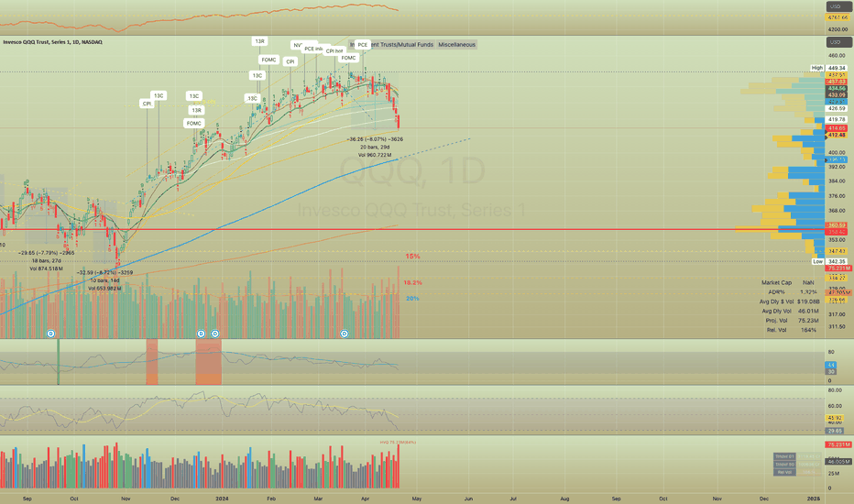Open the USD currency selector of top pane
This screenshot has width=854, height=504.
[x=838, y=6]
